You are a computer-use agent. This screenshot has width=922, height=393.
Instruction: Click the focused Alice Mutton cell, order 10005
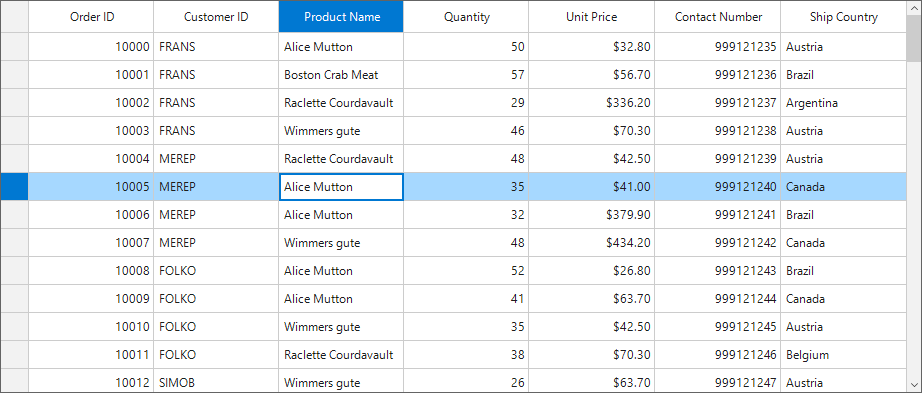[x=341, y=186]
